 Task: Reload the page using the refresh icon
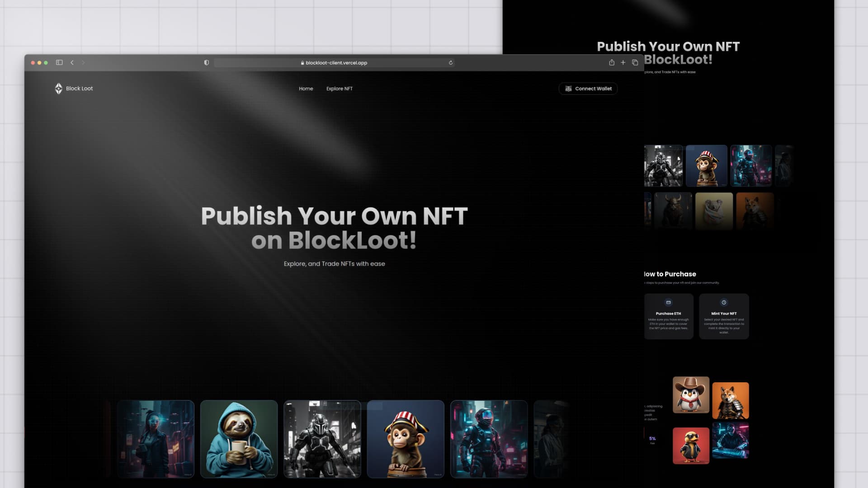(x=451, y=63)
